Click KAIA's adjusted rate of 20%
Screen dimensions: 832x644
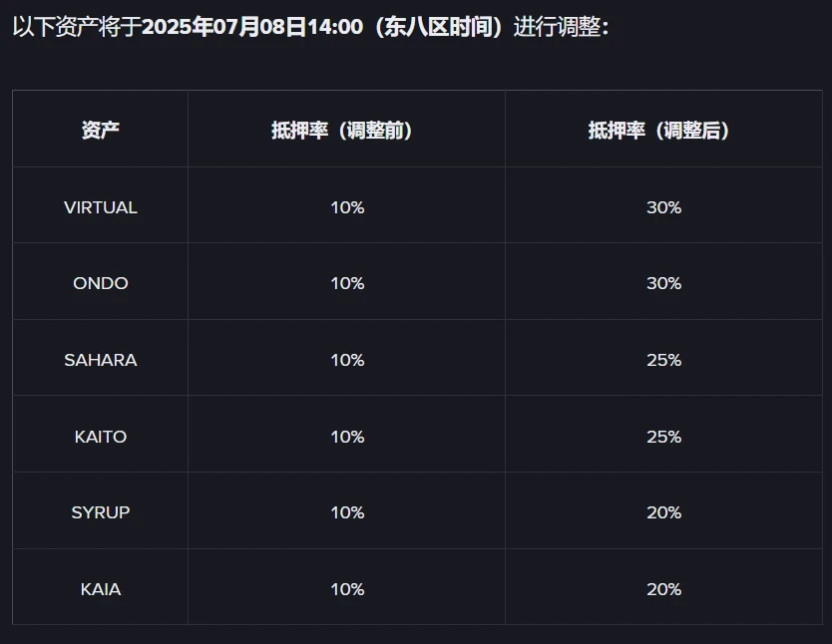pyautogui.click(x=663, y=589)
